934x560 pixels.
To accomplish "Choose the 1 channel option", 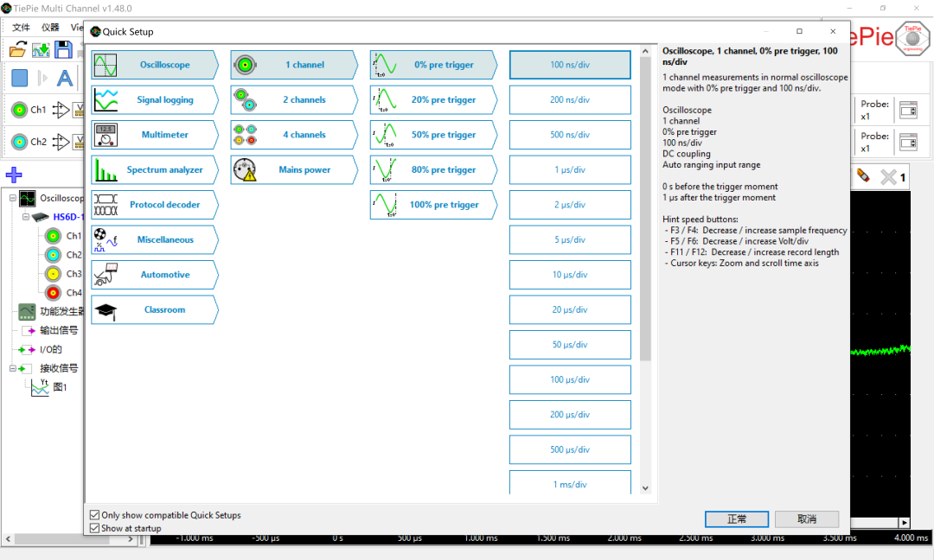I will [x=294, y=65].
